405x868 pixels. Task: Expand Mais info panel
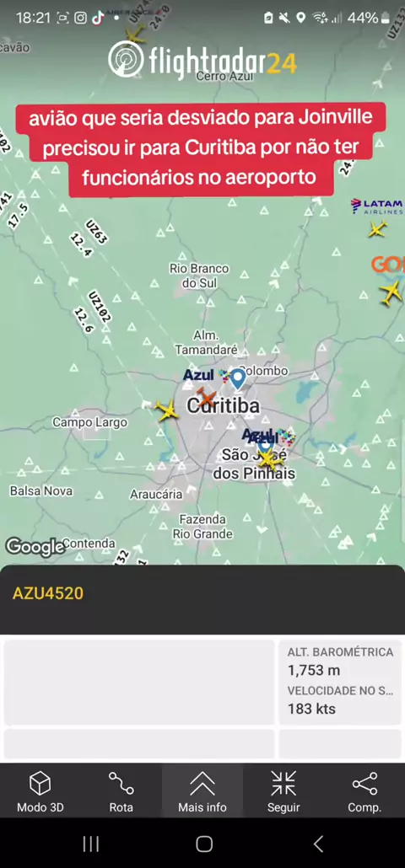coord(202,790)
